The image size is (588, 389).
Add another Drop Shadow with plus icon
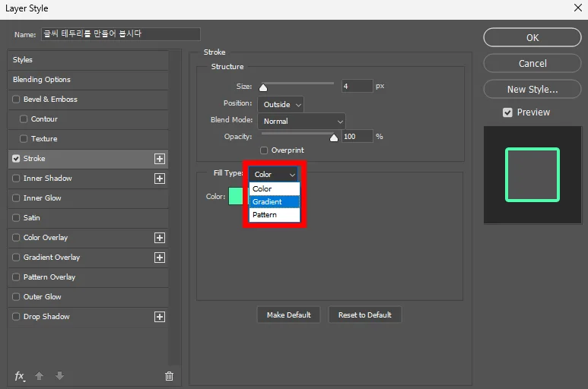[160, 317]
